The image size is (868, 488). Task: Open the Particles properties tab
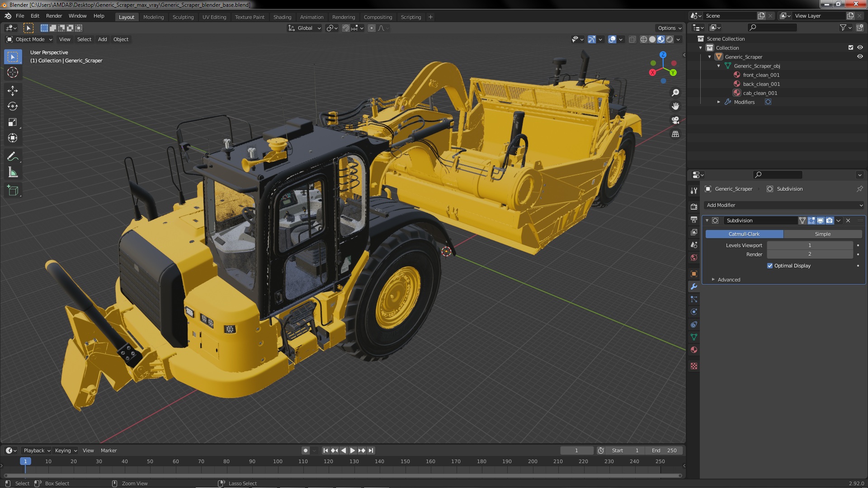tap(694, 299)
